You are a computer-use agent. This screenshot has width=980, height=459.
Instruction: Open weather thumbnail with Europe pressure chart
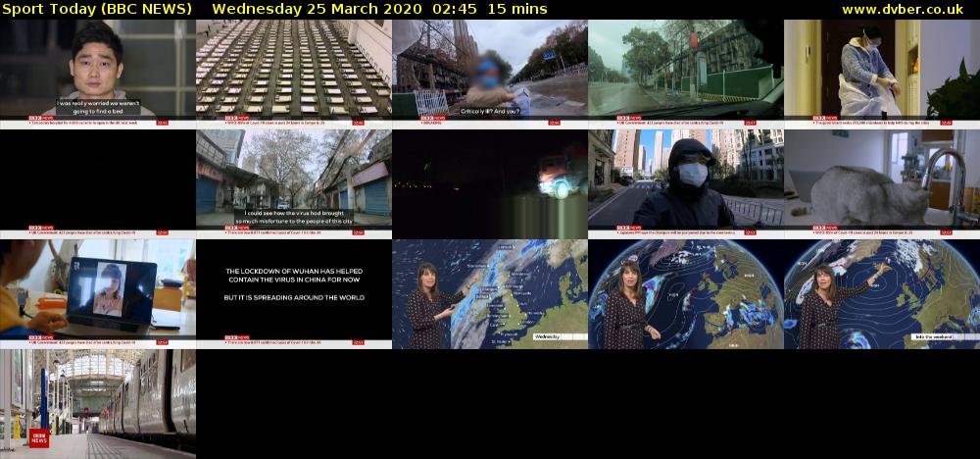pyautogui.click(x=686, y=294)
